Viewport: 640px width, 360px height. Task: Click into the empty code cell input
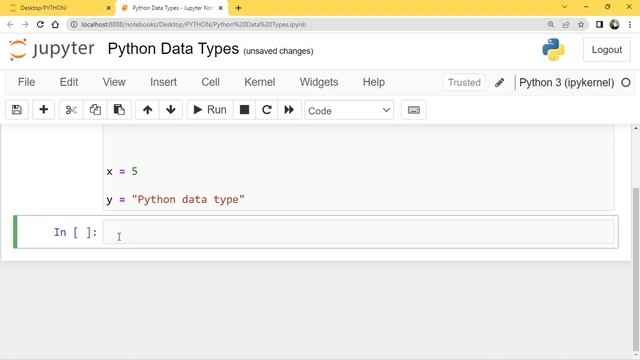pyautogui.click(x=358, y=232)
